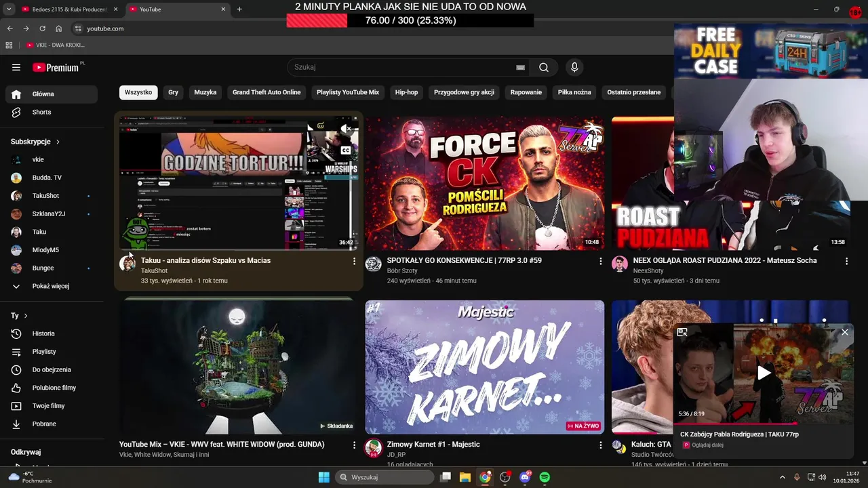
Task: Expand the miniplayer to full page
Action: 682,332
